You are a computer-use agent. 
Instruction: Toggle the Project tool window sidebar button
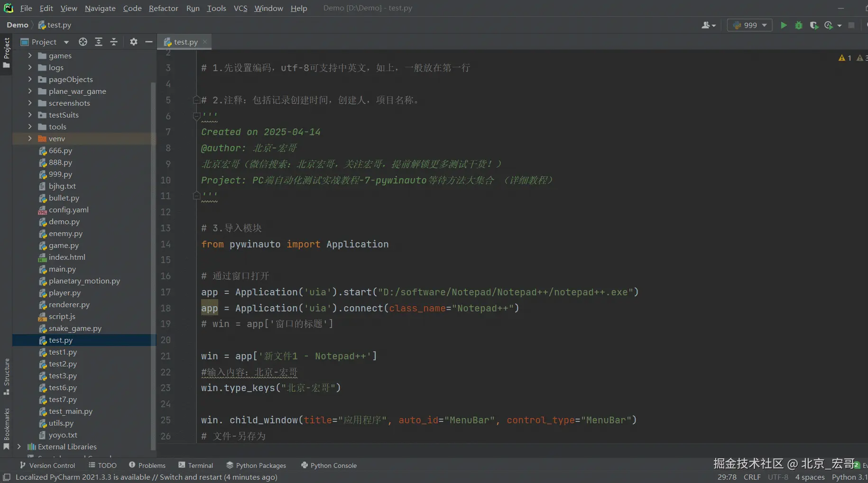[x=7, y=52]
